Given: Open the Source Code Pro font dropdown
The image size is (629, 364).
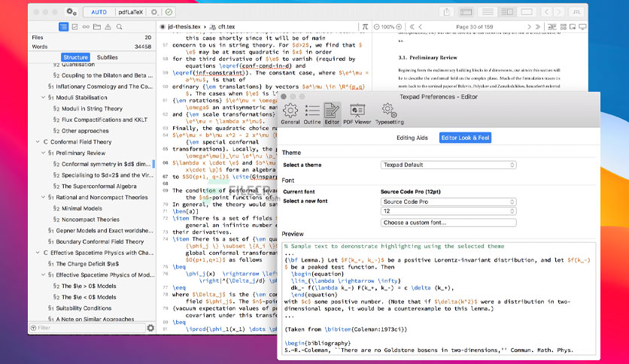Looking at the screenshot, I should pyautogui.click(x=448, y=202).
